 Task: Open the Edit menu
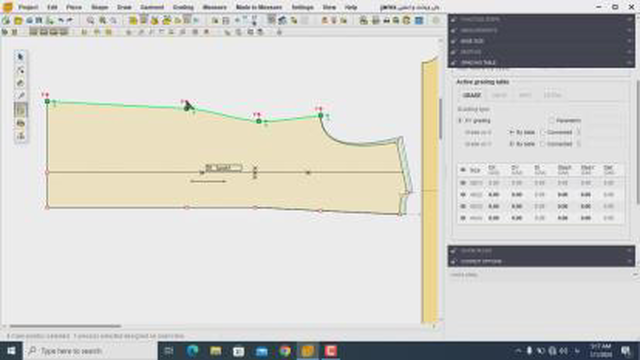(52, 7)
